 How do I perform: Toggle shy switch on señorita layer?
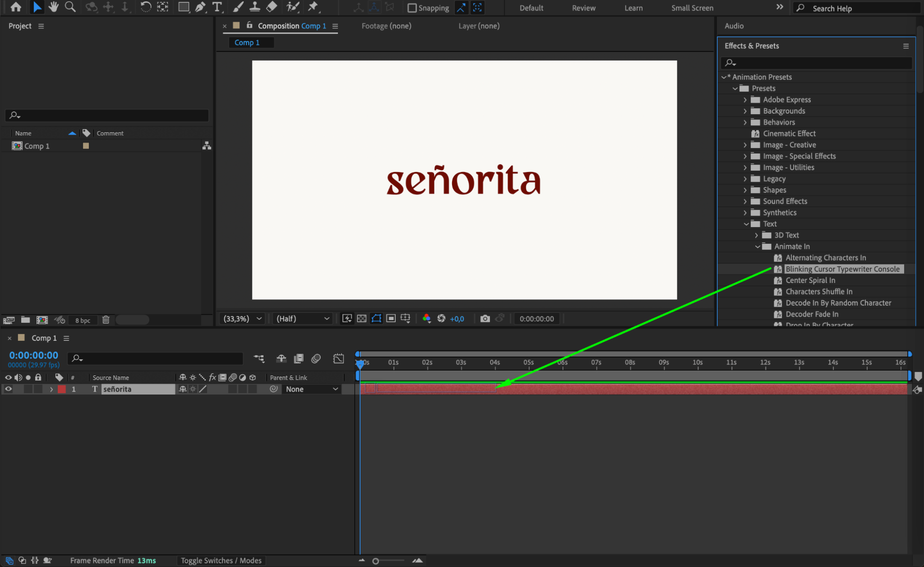pyautogui.click(x=183, y=389)
